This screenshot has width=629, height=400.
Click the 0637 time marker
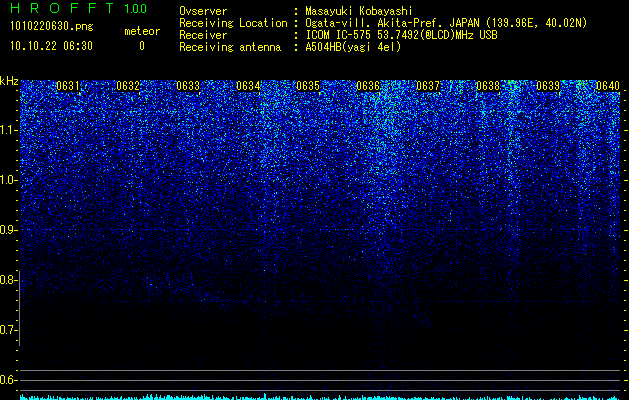[428, 86]
